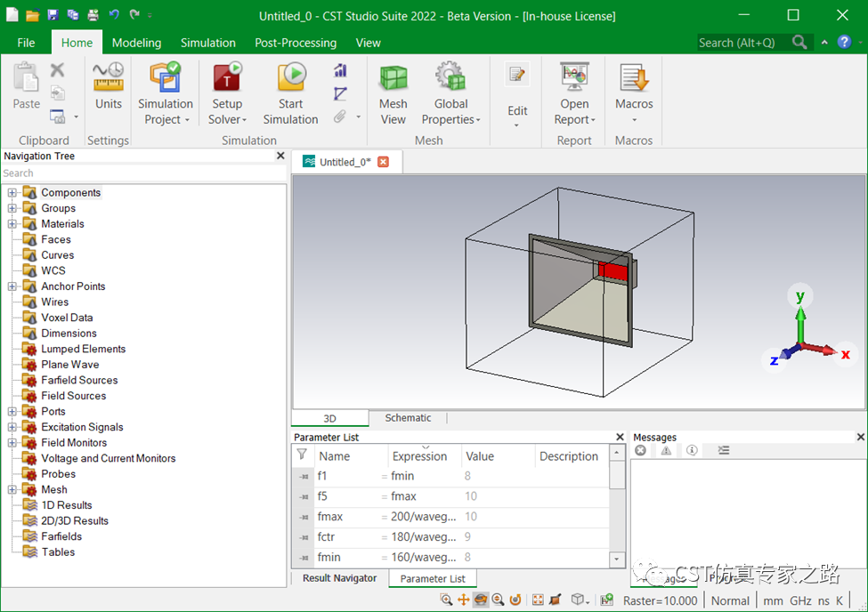Screen dimensions: 868x612
Task: Click the Parameter List filter funnel icon
Action: click(x=303, y=455)
